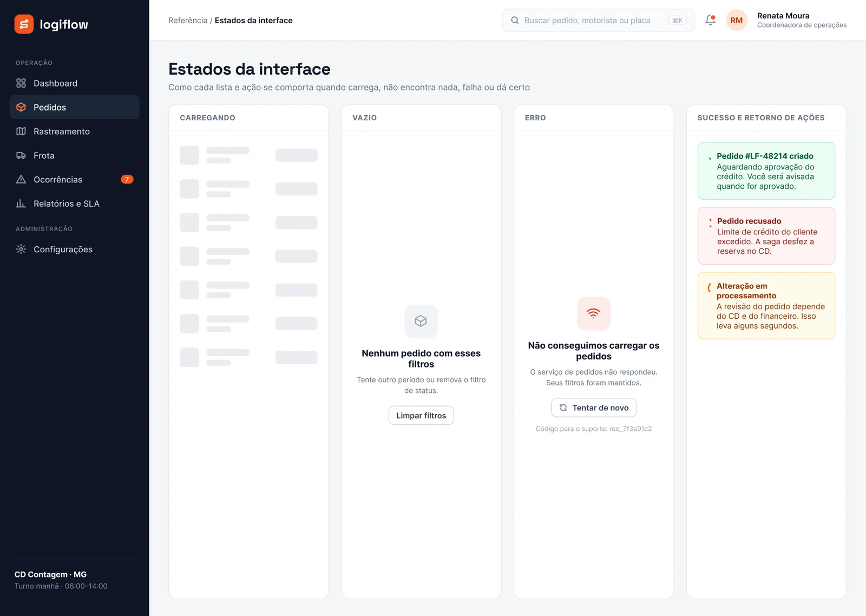Click the Renata Moura profile name

click(783, 16)
